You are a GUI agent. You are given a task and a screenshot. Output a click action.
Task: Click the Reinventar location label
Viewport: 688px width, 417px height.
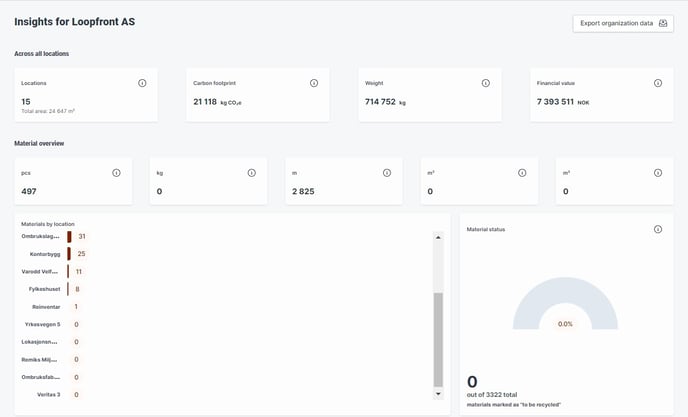(x=46, y=307)
